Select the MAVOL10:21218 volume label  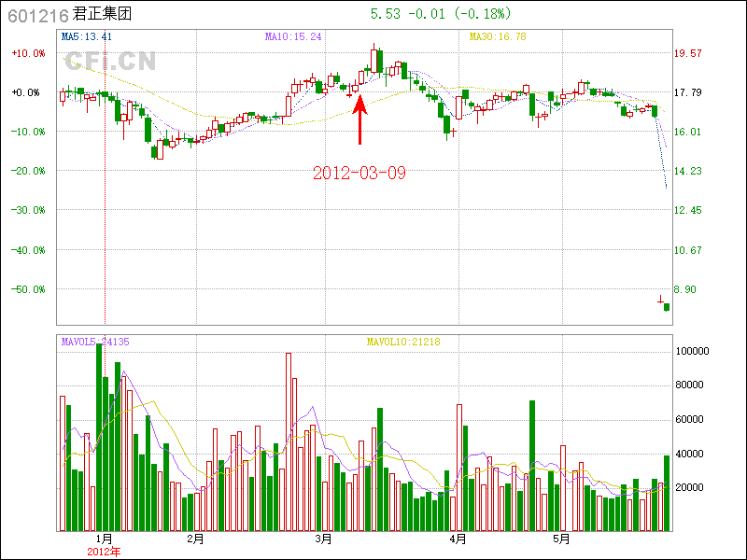[x=403, y=342]
